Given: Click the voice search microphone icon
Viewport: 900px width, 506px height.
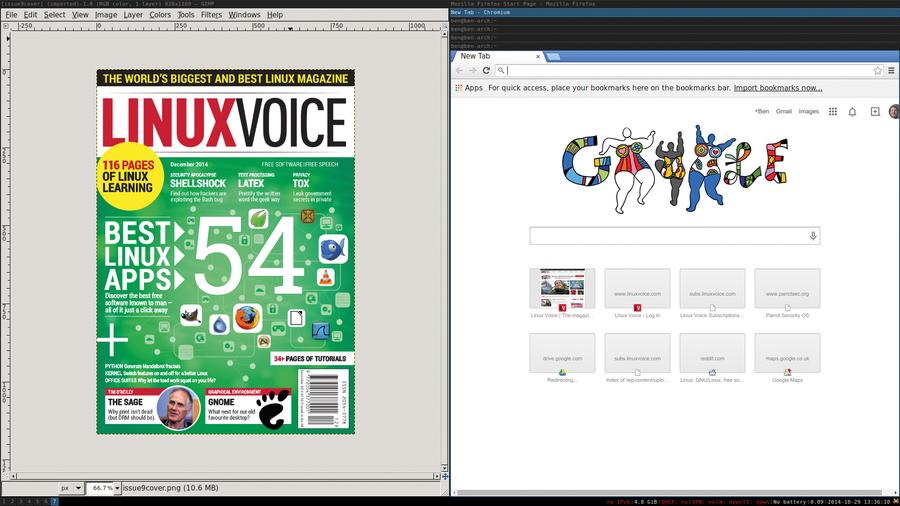Looking at the screenshot, I should click(x=813, y=236).
